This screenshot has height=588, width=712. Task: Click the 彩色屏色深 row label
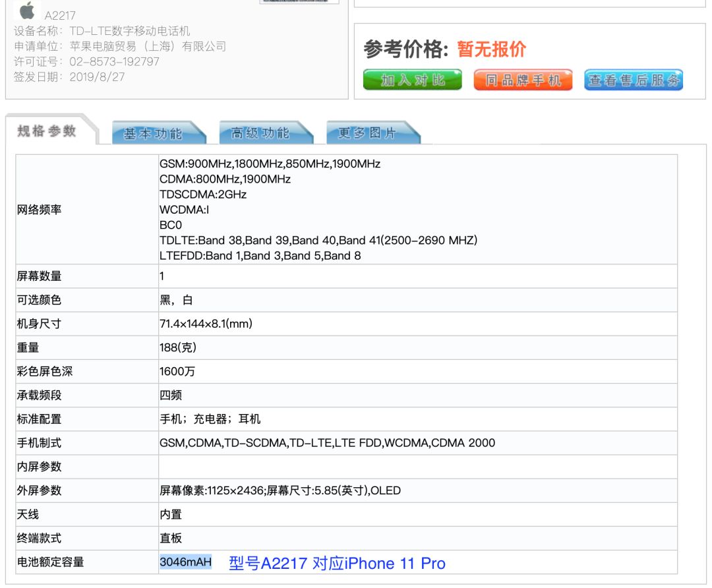click(45, 371)
